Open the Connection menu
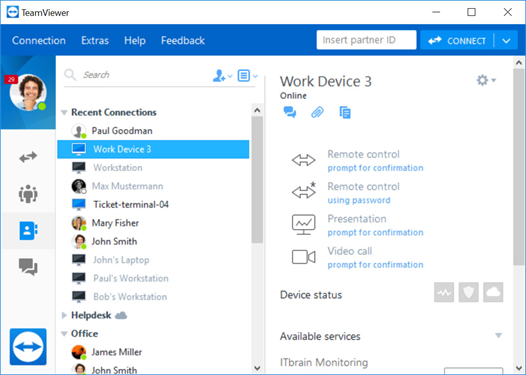Screen dimensions: 526x375 (x=39, y=41)
